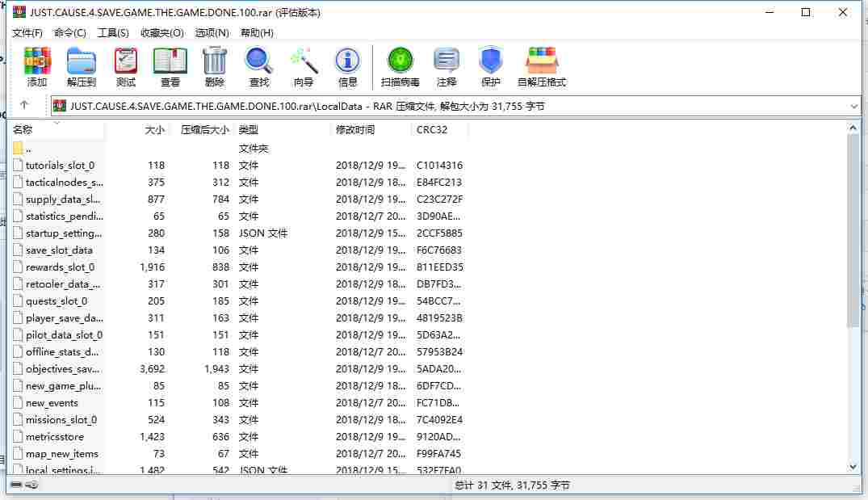
Task: Select the statistics_pendi... file name
Action: point(65,216)
